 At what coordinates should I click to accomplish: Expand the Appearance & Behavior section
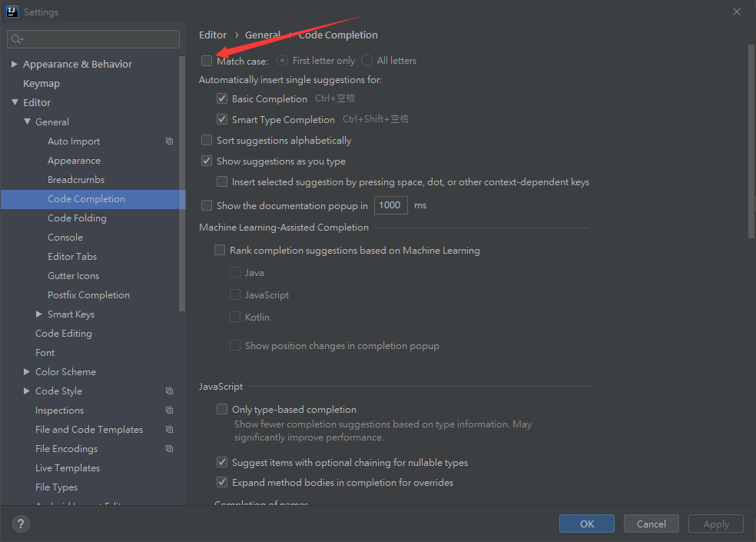(x=15, y=65)
